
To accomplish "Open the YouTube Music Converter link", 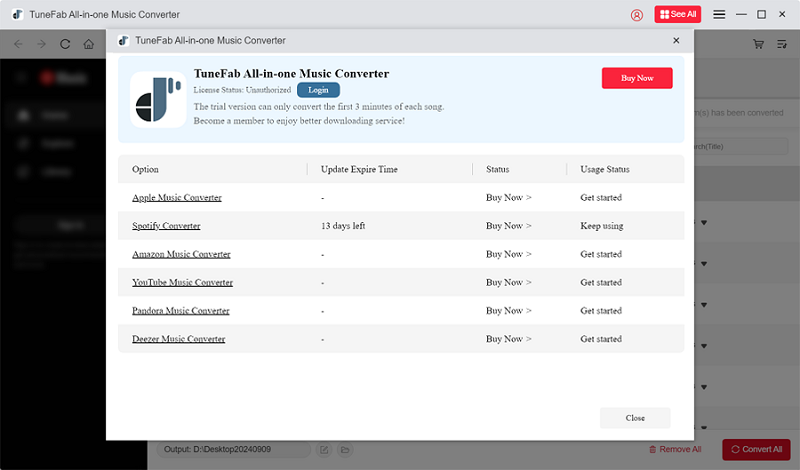I will coord(182,282).
